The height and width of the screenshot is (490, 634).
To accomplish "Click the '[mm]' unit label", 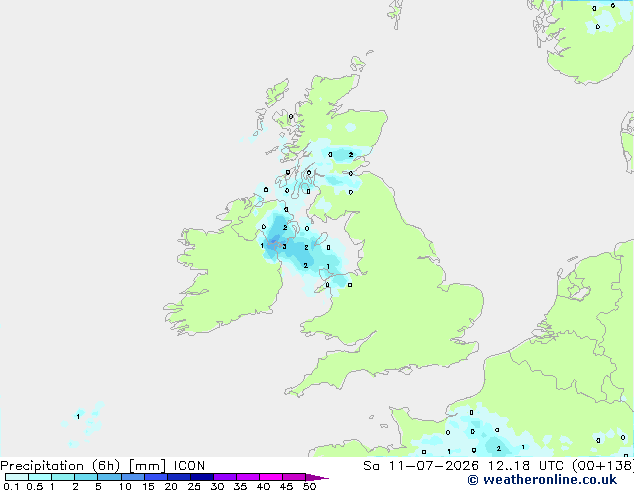I will point(147,466).
